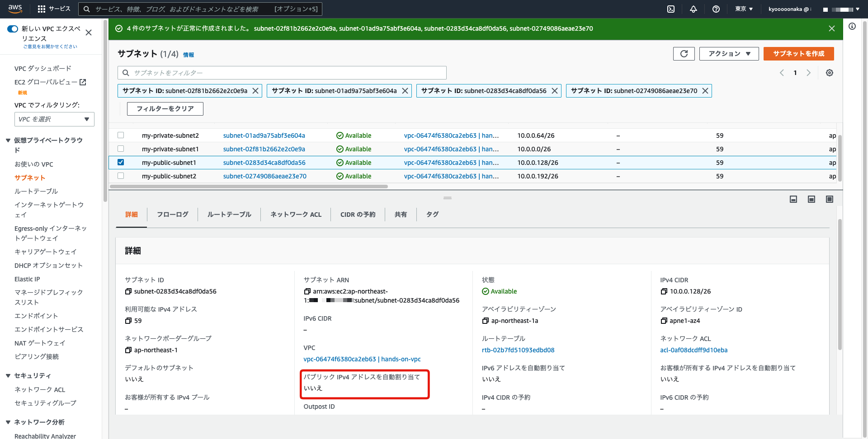Check the my-private-subnet1 row checkbox
The height and width of the screenshot is (439, 868).
[x=121, y=149]
